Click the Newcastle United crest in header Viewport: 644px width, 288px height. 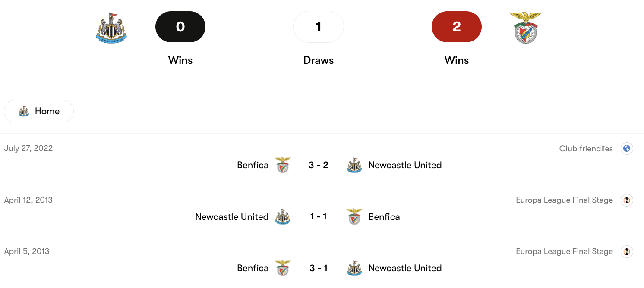pyautogui.click(x=111, y=28)
